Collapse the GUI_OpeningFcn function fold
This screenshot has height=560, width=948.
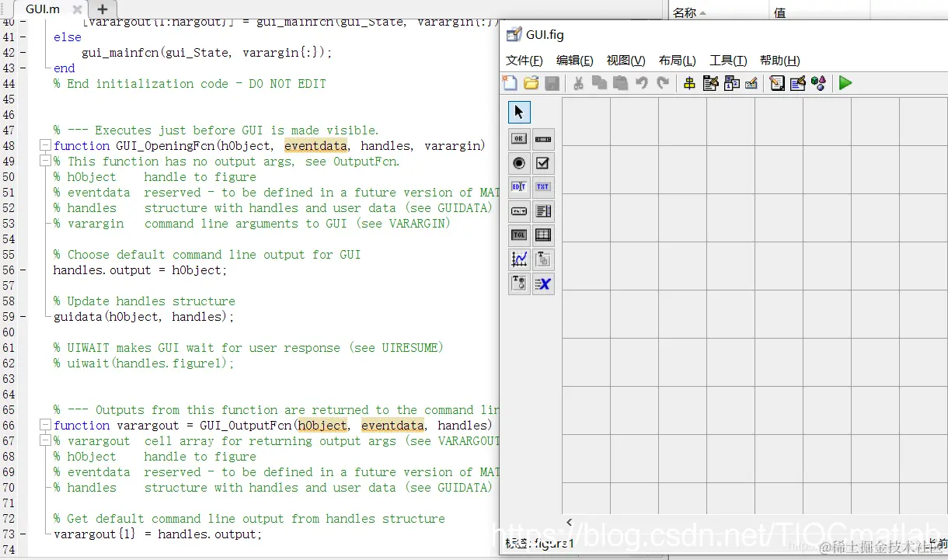(x=45, y=146)
